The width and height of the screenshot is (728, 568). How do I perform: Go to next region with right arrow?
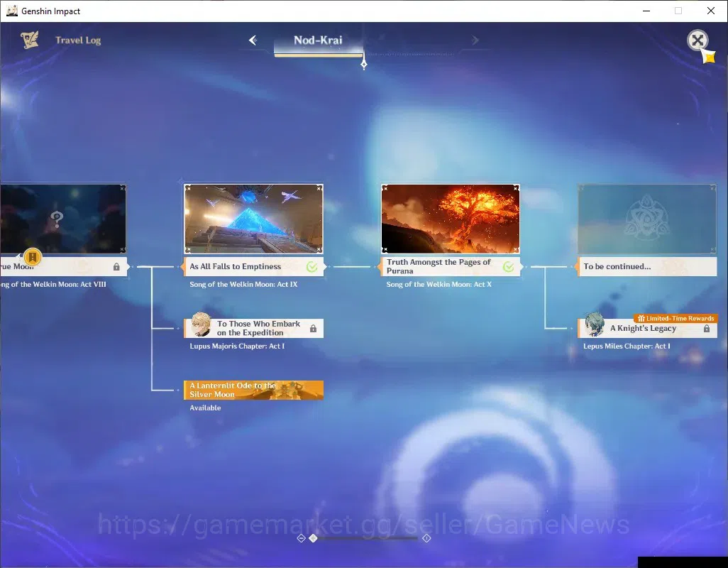tap(475, 40)
